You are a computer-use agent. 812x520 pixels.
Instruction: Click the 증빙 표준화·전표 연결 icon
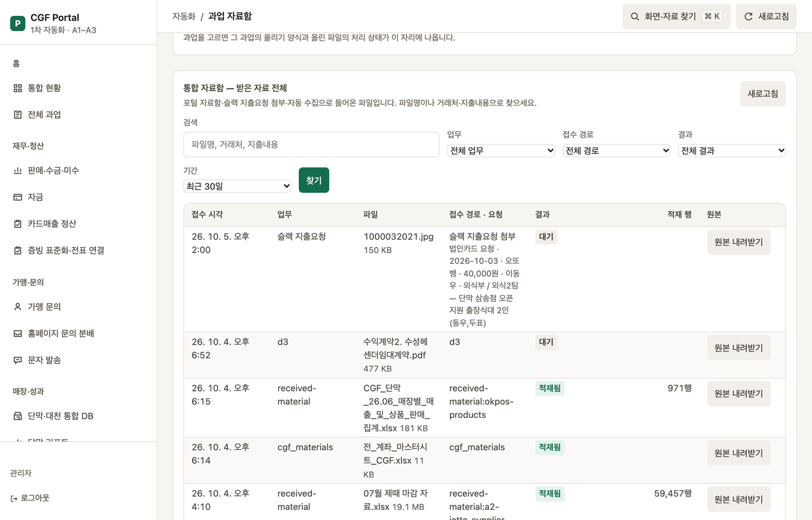coord(17,250)
